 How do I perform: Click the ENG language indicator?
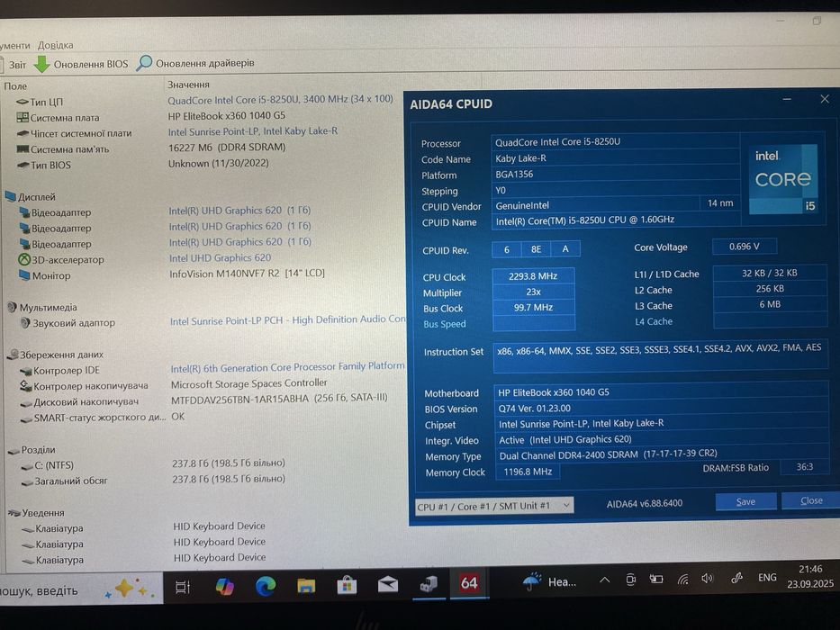[767, 578]
